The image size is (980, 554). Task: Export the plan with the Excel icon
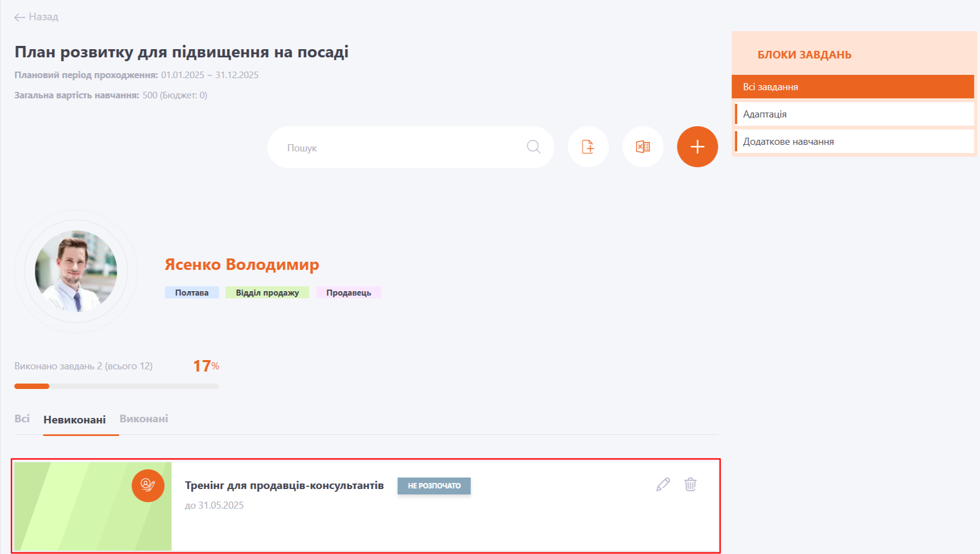pyautogui.click(x=643, y=146)
